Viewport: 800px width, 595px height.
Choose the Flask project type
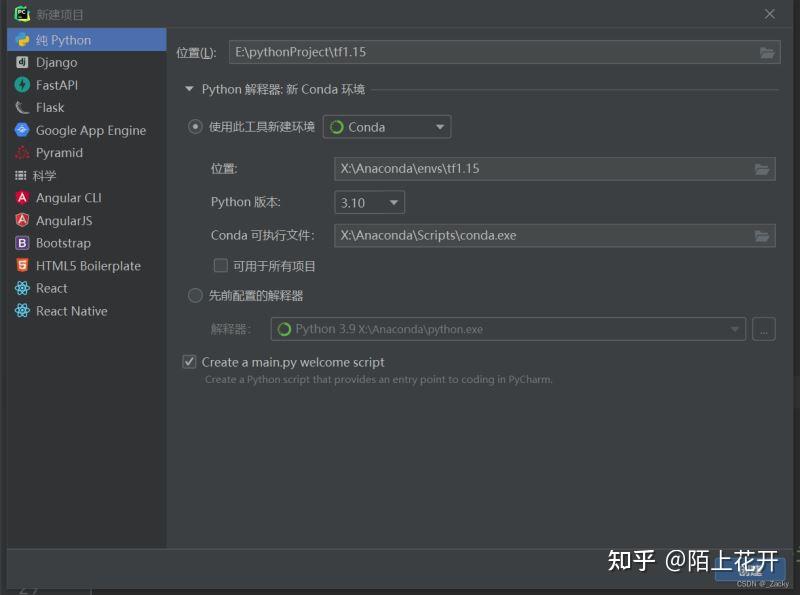click(x=53, y=107)
